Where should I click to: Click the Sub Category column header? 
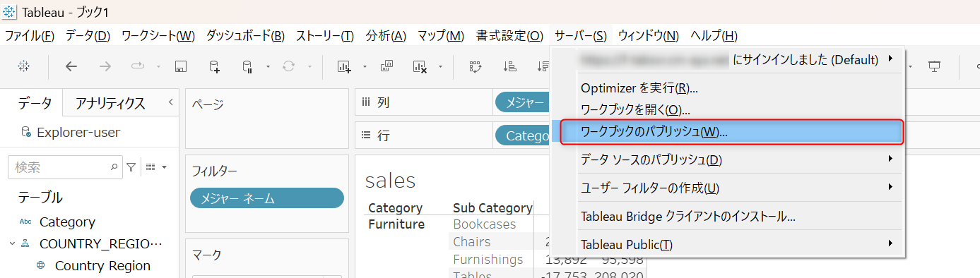click(x=492, y=207)
